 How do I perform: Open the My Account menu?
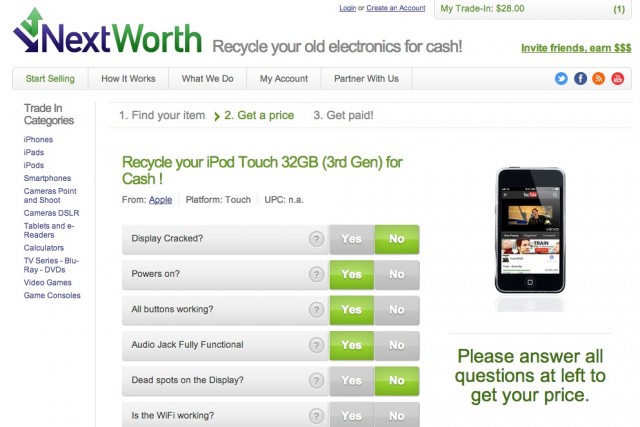click(284, 78)
